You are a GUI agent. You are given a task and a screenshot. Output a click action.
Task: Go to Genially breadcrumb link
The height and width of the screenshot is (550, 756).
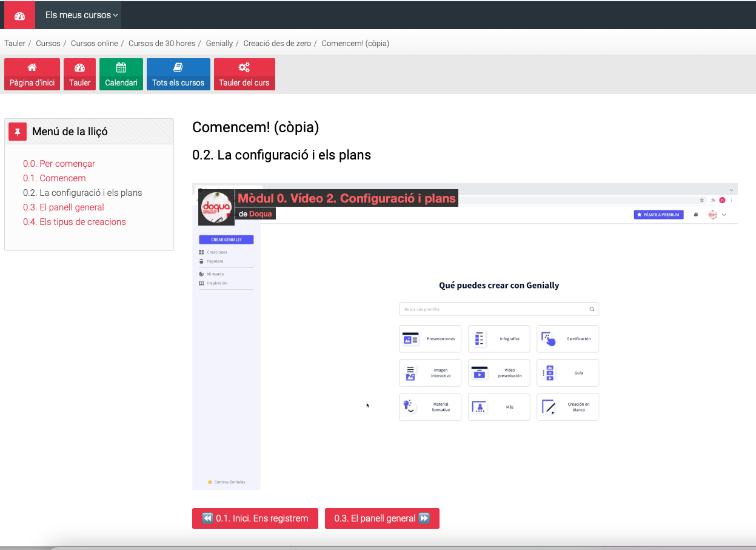(219, 44)
